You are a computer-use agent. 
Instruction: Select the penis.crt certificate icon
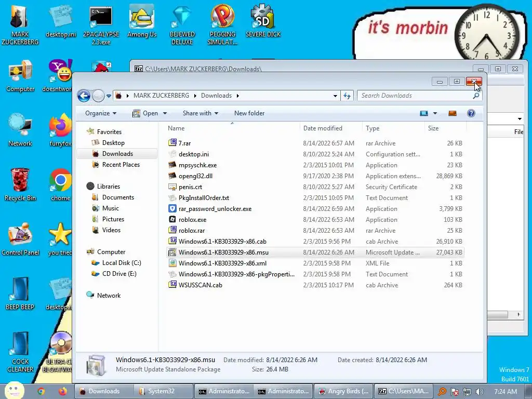172,187
